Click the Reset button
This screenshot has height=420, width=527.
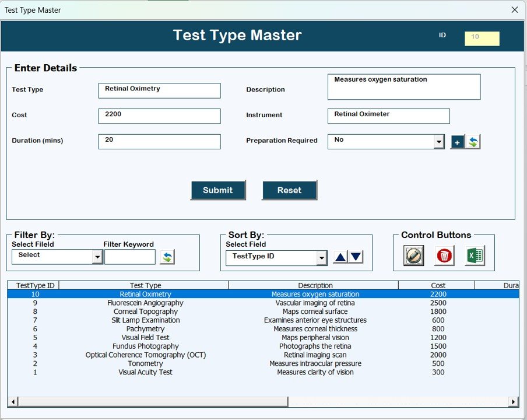(289, 190)
